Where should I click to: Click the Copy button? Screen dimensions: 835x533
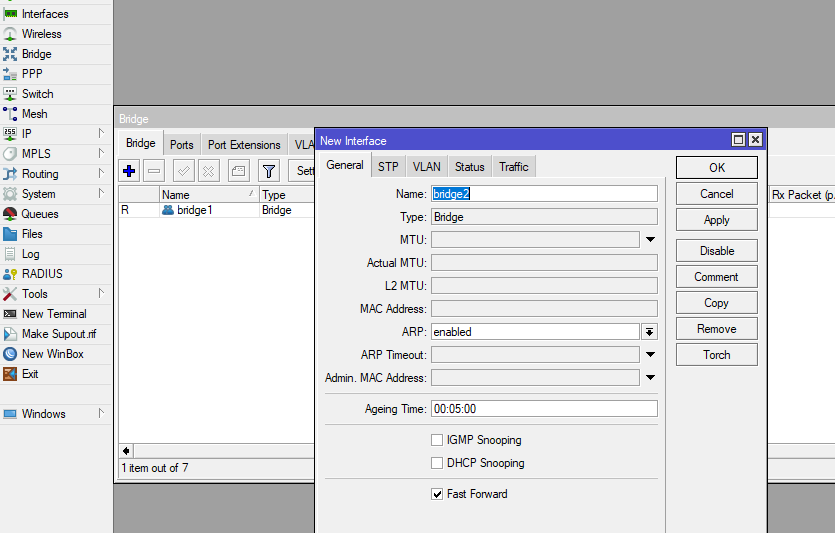click(717, 303)
